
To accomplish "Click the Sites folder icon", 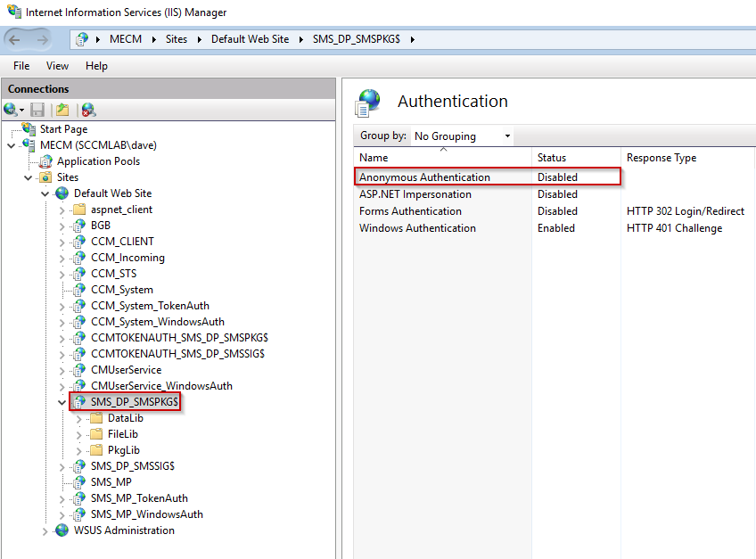I will pos(45,177).
